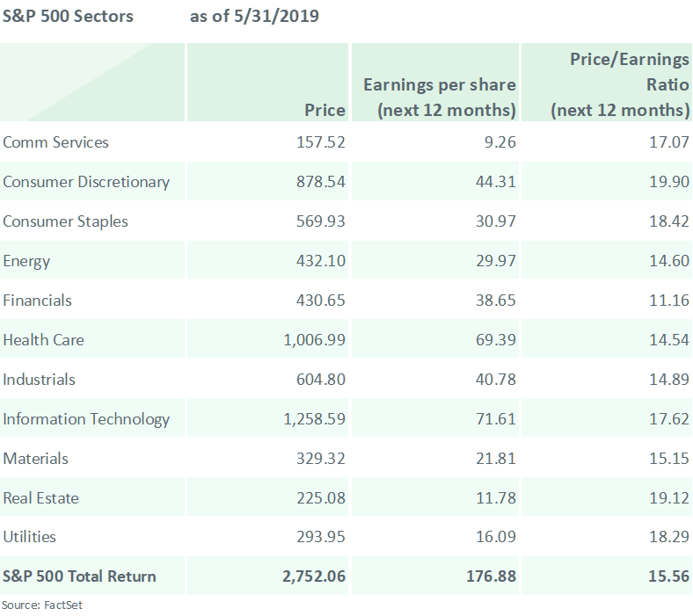Select the 'Price/Earnings Ratio' column header
The image size is (693, 616).
click(x=607, y=82)
